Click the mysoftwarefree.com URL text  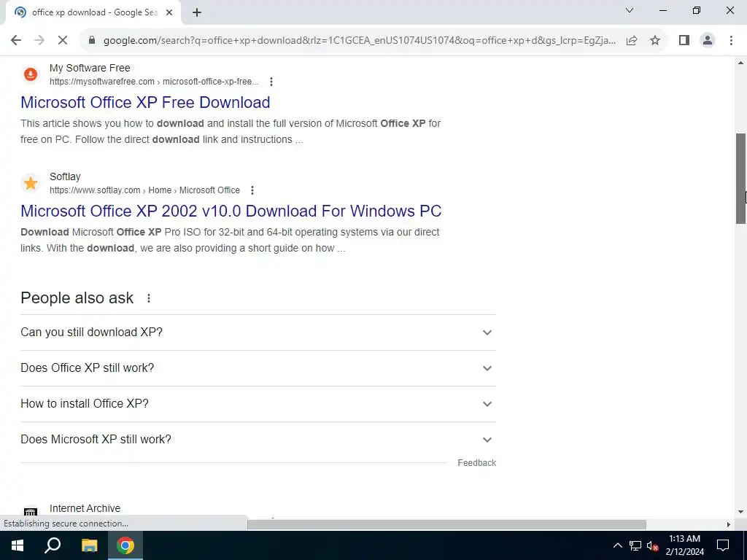155,82
